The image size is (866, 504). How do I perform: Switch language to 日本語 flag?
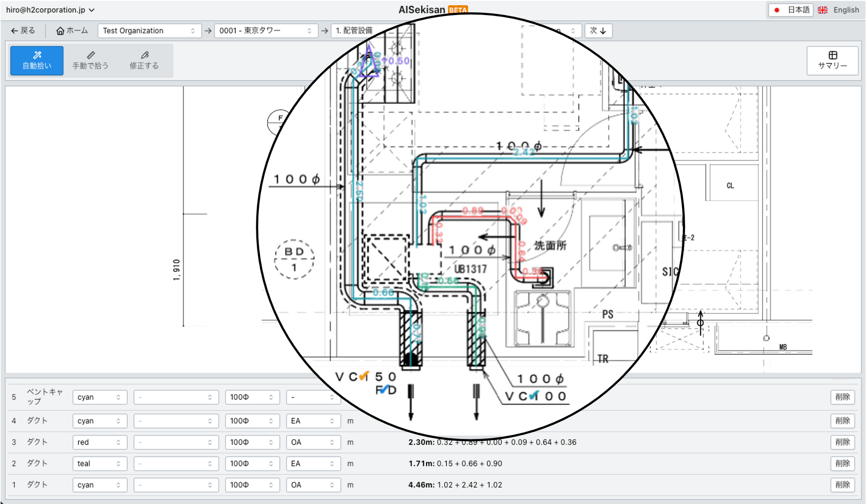click(777, 10)
